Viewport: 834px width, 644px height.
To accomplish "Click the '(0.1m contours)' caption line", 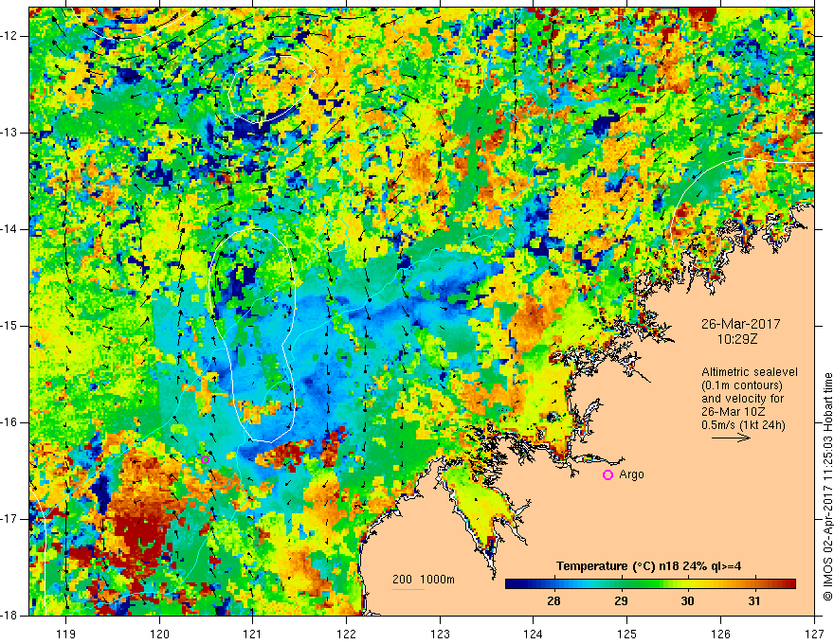I will [x=742, y=385].
